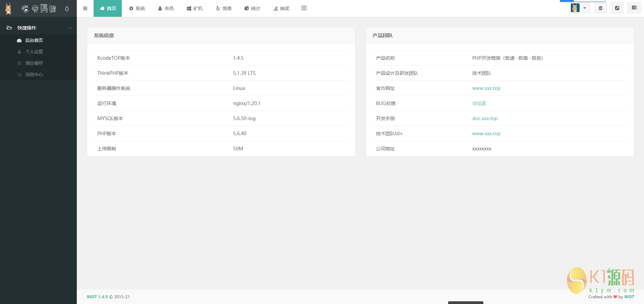Open the www.xxx.top link in 官方网址 row
This screenshot has height=304, width=644.
click(x=486, y=88)
